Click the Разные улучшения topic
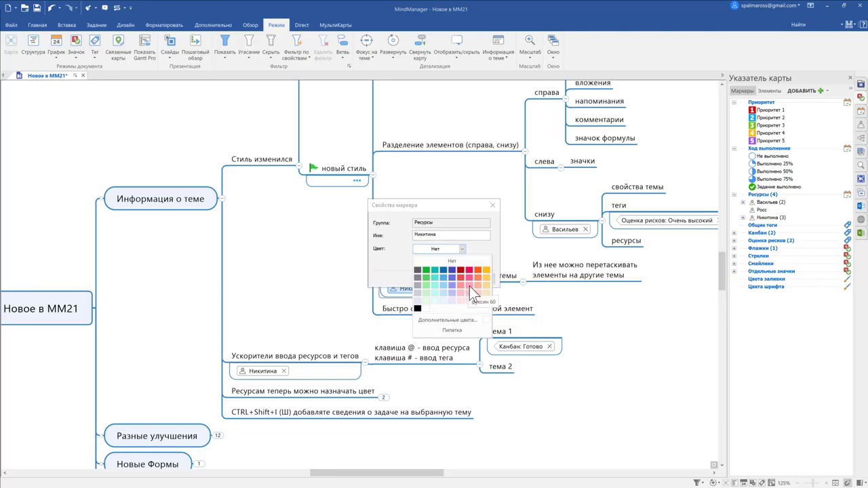The height and width of the screenshot is (488, 868). tap(157, 436)
